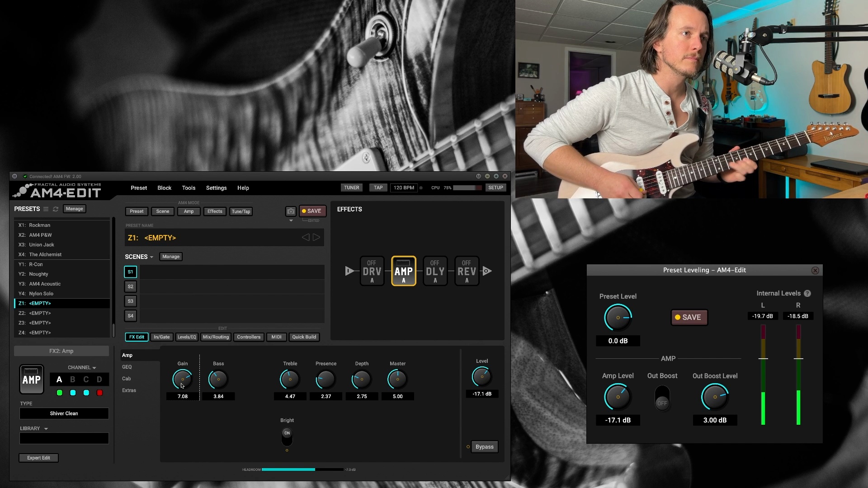
Task: Expand the arrow below the camera icon
Action: [291, 221]
